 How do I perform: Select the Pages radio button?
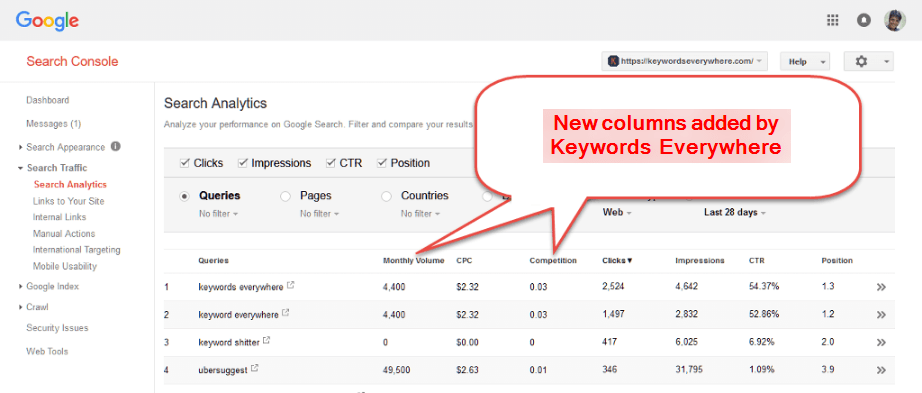click(285, 196)
